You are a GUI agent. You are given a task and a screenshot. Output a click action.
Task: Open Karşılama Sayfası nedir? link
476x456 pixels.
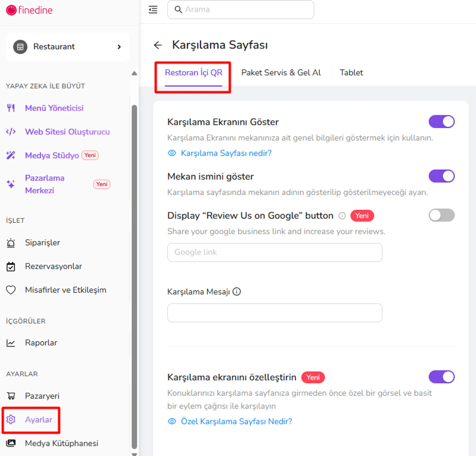pyautogui.click(x=226, y=153)
